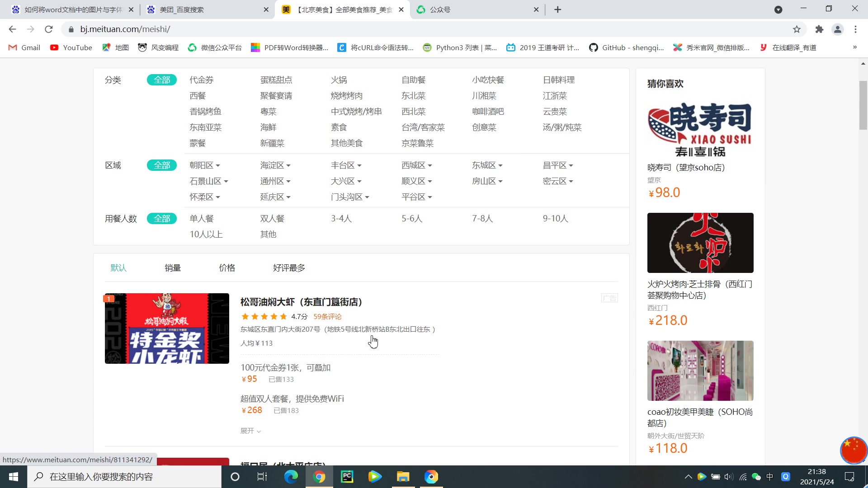
Task: Open 火炉火烤肉 thumbnail image
Action: pyautogui.click(x=700, y=243)
